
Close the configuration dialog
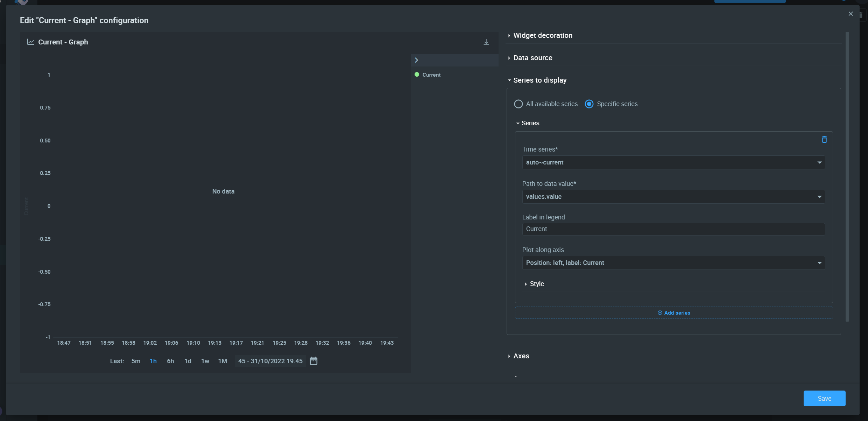[x=851, y=14]
